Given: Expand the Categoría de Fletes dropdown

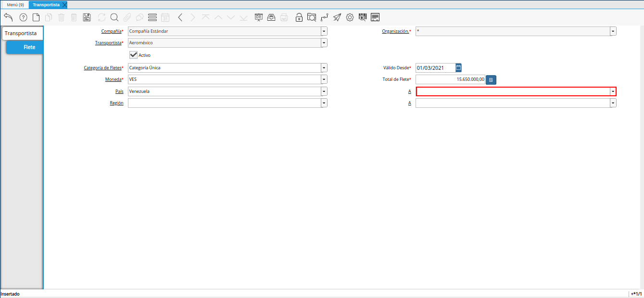Looking at the screenshot, I should coord(324,68).
